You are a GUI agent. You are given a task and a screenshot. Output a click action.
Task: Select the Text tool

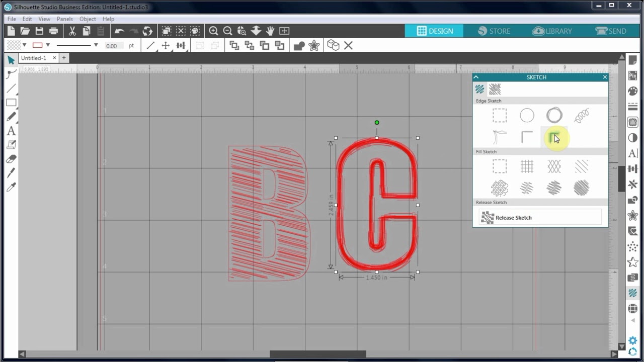(x=11, y=130)
